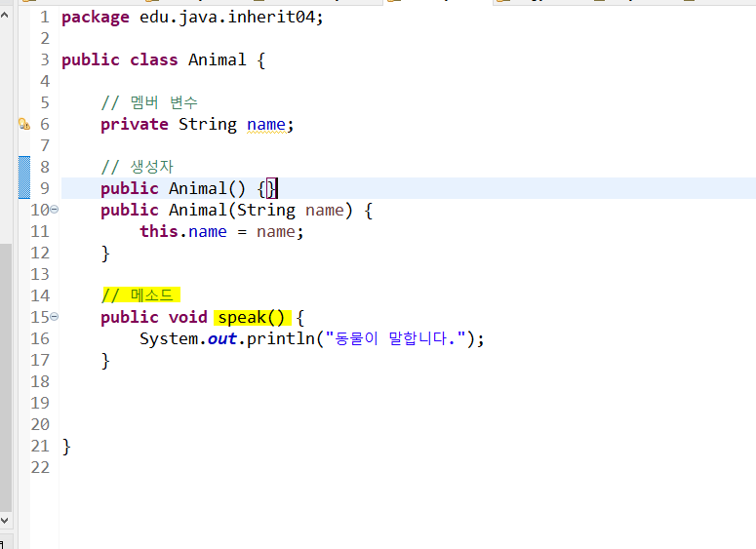Click line number 2 in the gutter
756x549 pixels.
point(45,38)
